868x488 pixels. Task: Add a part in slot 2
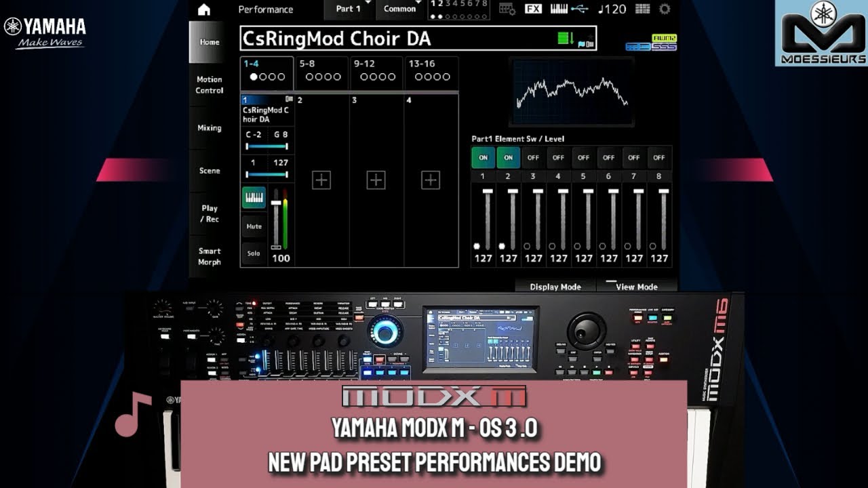(x=321, y=180)
